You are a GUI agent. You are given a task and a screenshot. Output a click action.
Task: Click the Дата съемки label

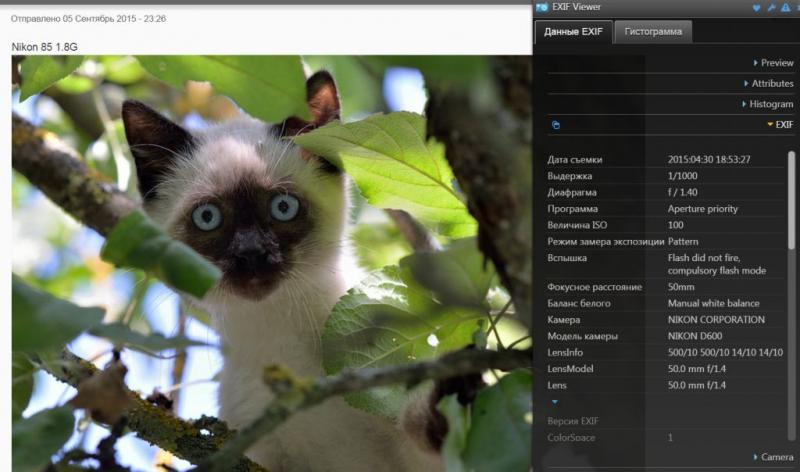pyautogui.click(x=574, y=160)
